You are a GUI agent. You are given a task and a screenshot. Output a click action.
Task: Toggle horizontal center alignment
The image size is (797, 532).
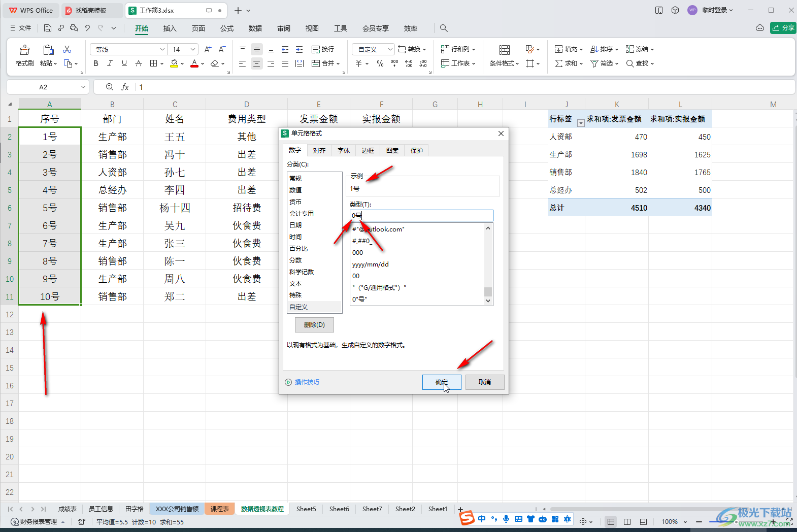click(x=257, y=63)
